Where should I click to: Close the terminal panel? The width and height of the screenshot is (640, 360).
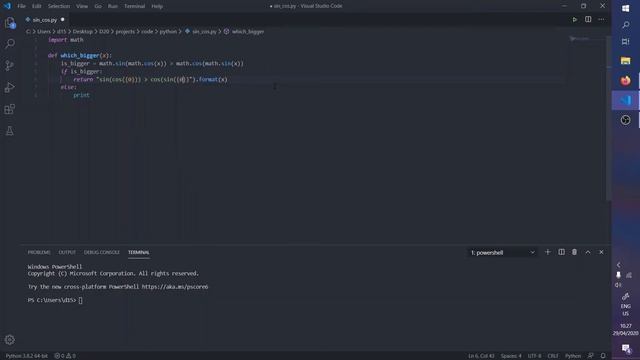coord(601,252)
